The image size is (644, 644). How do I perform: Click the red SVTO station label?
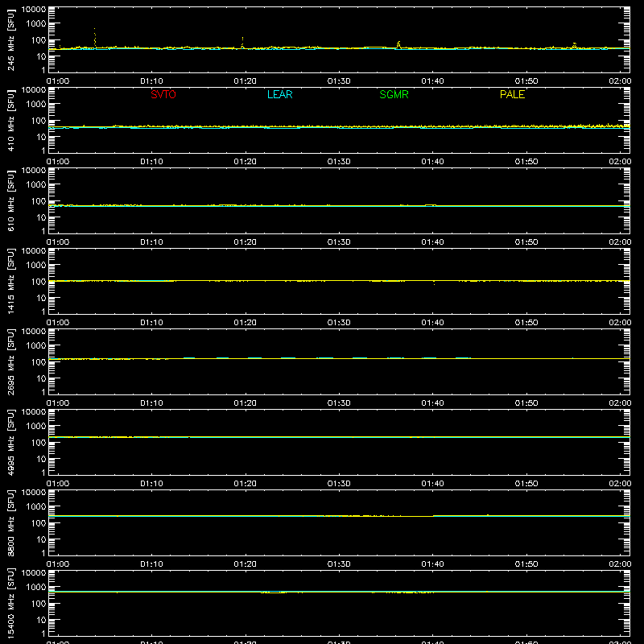click(x=163, y=94)
